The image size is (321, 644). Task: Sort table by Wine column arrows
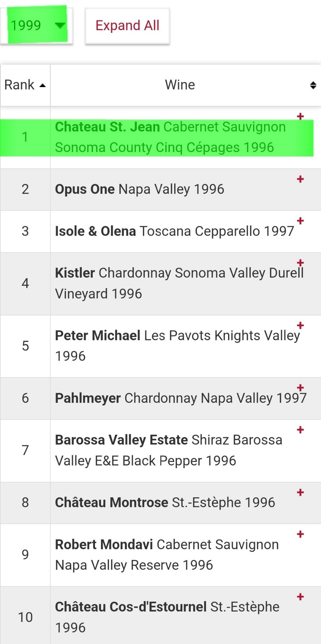tap(313, 85)
